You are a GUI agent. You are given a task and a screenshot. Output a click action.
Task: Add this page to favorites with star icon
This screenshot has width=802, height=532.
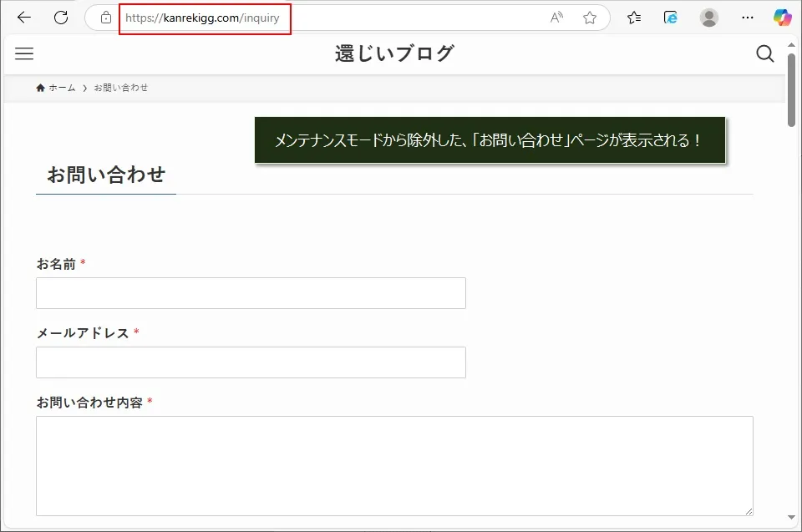tap(590, 18)
